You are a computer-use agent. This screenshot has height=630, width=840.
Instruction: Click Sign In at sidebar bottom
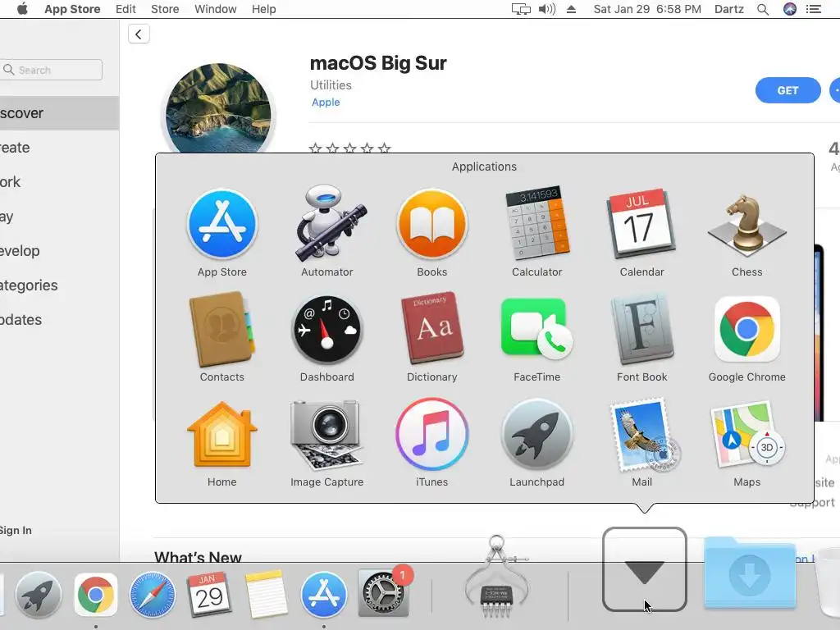[x=16, y=531]
